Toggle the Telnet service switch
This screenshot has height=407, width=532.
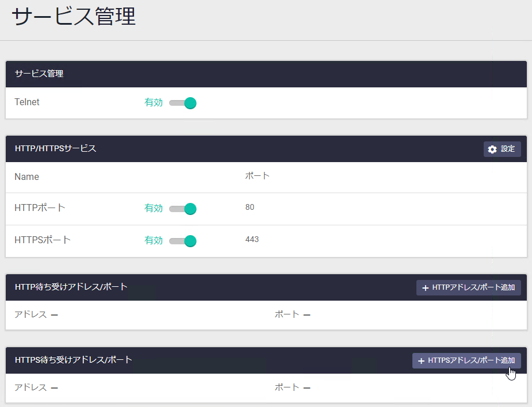[182, 103]
